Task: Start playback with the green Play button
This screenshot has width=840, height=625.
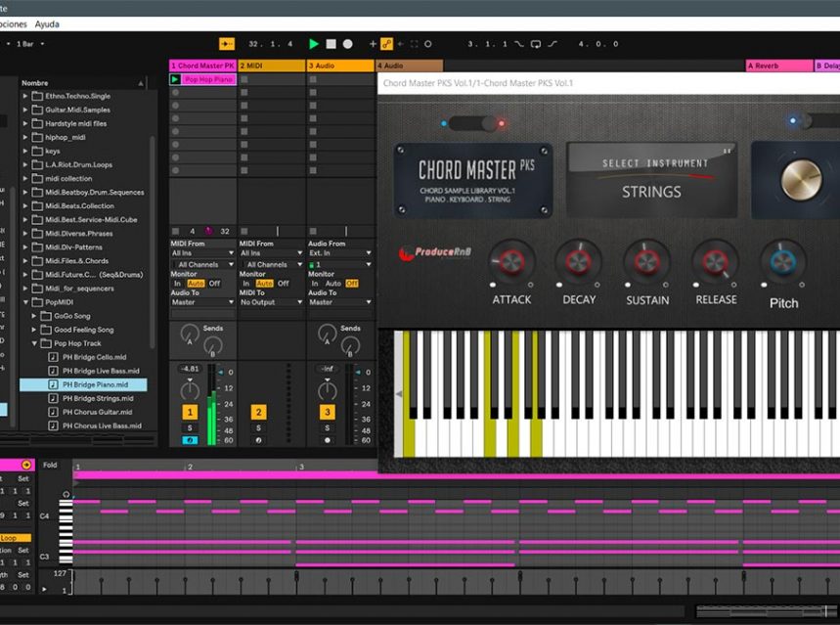Action: click(x=314, y=44)
